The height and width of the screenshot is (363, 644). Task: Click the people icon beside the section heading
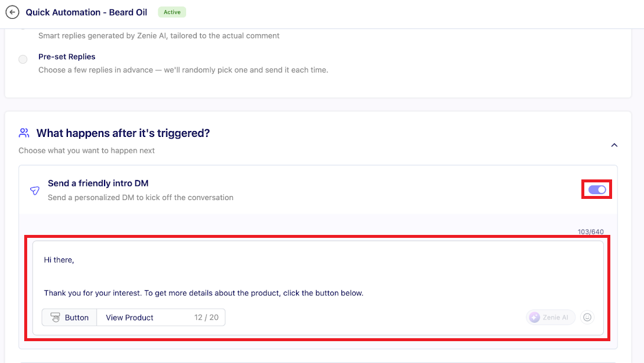[24, 133]
